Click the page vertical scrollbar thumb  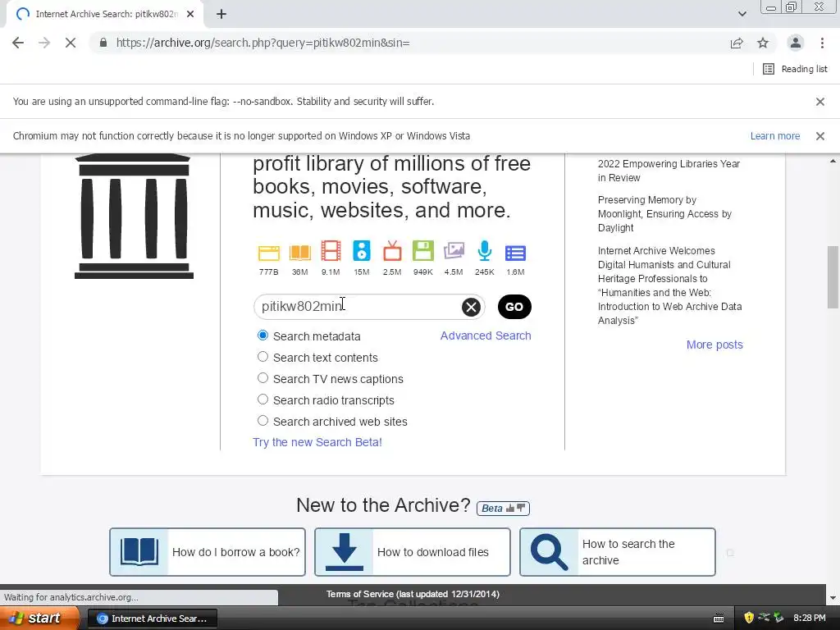(x=833, y=276)
